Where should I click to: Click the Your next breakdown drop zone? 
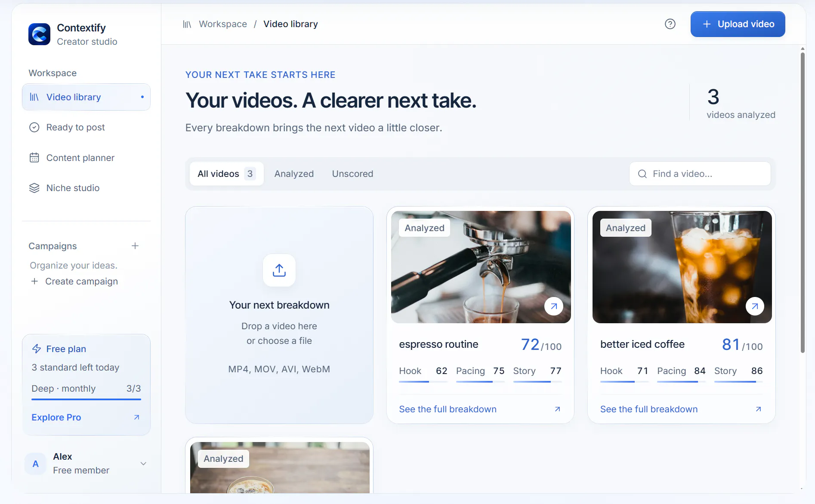[279, 315]
